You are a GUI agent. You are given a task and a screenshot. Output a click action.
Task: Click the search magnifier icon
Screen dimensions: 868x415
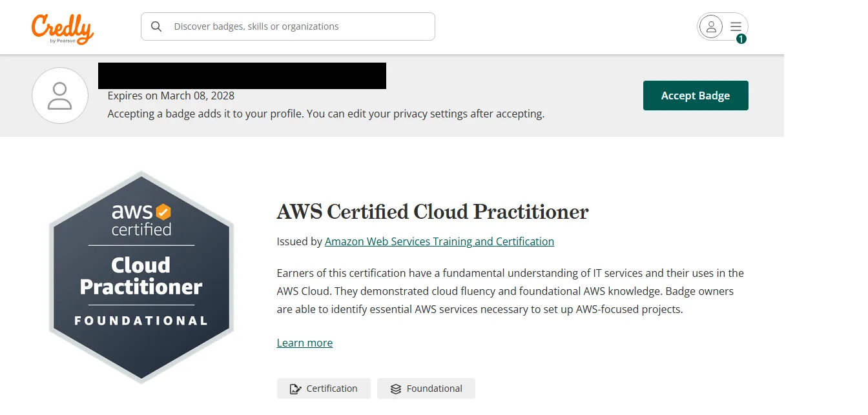tap(156, 26)
